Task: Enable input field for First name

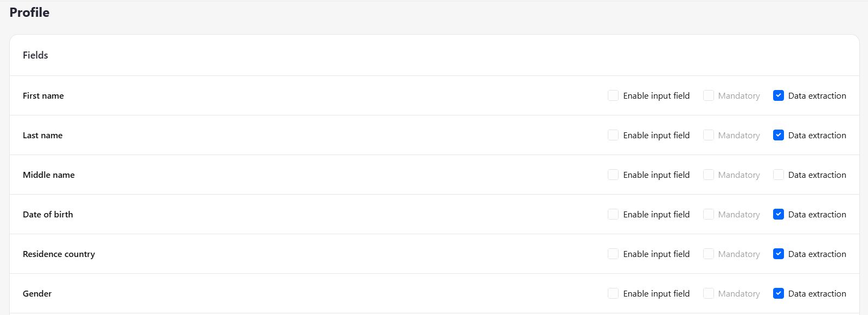Action: [613, 95]
